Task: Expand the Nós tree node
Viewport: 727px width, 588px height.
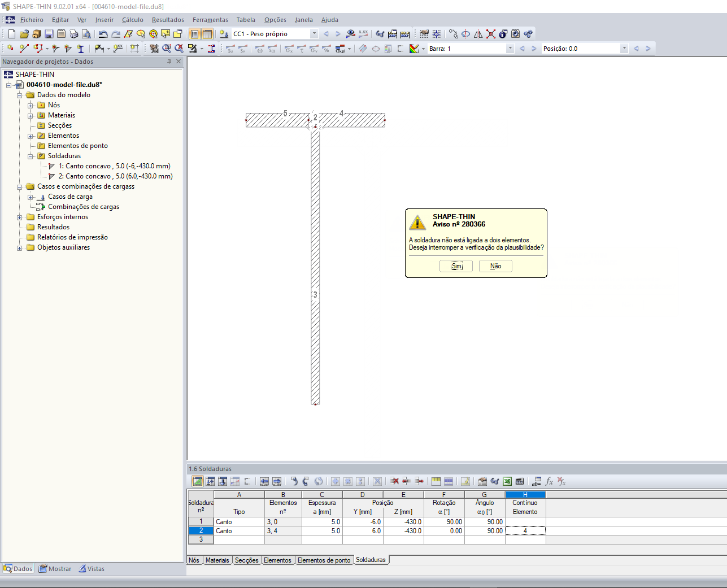Action: [x=31, y=105]
